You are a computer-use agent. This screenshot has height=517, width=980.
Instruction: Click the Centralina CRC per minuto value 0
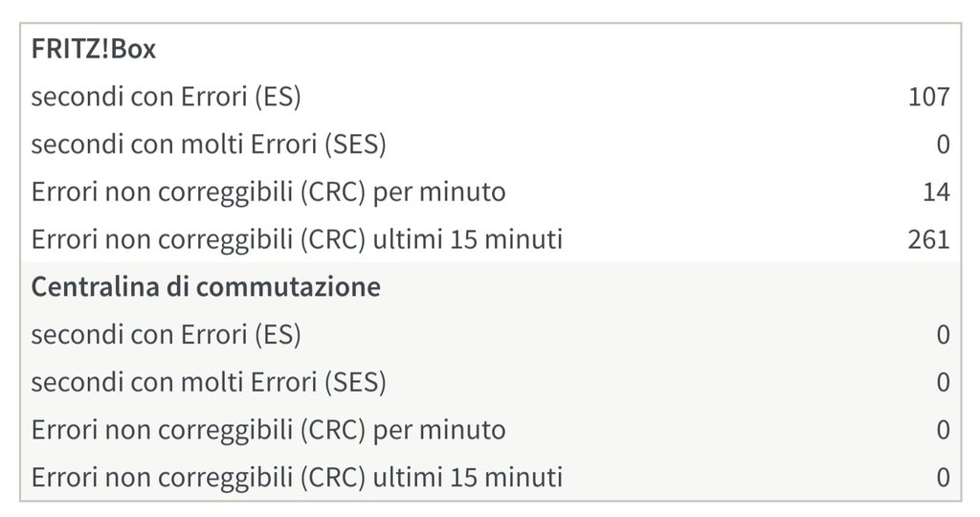pos(943,430)
